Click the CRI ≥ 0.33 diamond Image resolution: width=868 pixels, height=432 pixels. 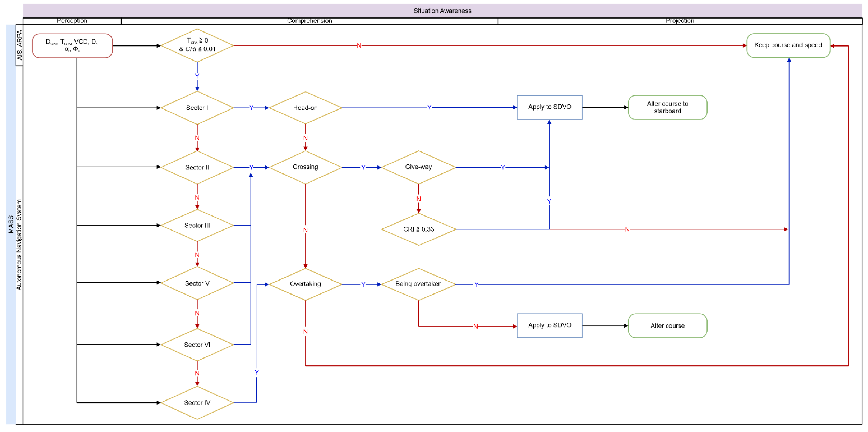click(x=418, y=229)
